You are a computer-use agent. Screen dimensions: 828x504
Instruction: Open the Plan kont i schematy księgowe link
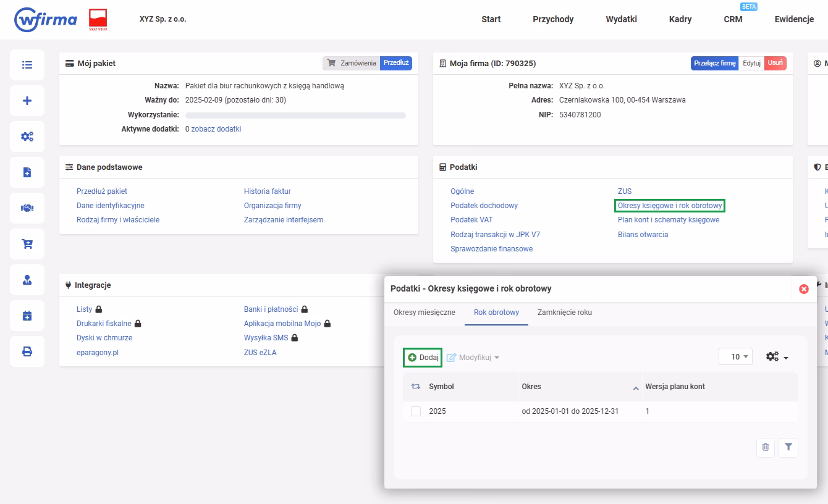point(668,220)
